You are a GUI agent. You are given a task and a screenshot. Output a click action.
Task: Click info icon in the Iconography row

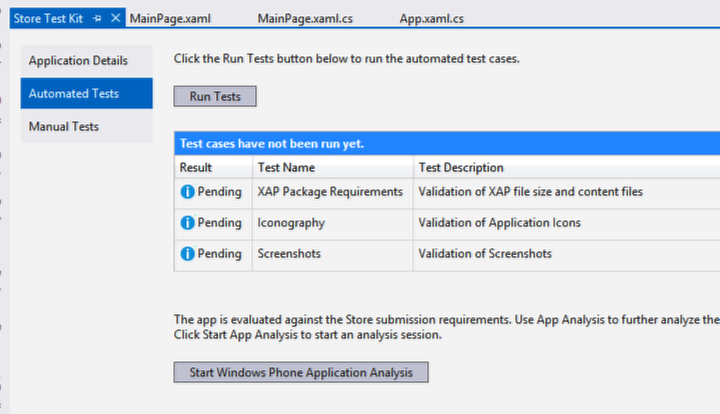click(x=187, y=223)
